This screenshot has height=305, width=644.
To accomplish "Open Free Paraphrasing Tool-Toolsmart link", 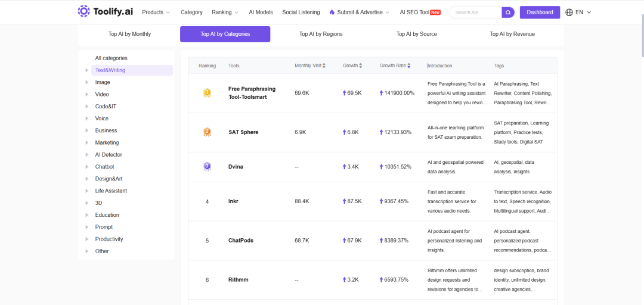I will tap(252, 93).
